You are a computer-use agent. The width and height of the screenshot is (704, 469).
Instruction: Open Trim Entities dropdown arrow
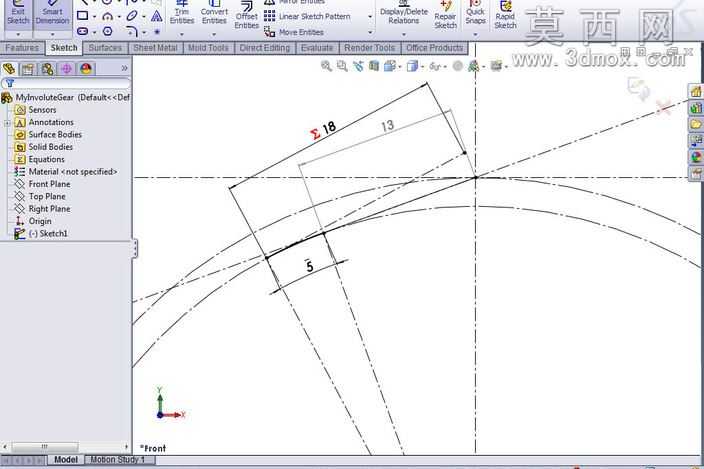(x=182, y=35)
